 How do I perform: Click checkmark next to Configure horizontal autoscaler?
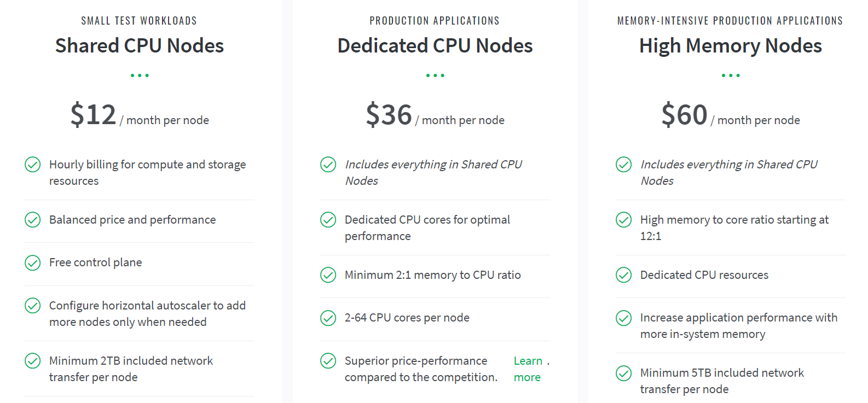click(x=33, y=305)
